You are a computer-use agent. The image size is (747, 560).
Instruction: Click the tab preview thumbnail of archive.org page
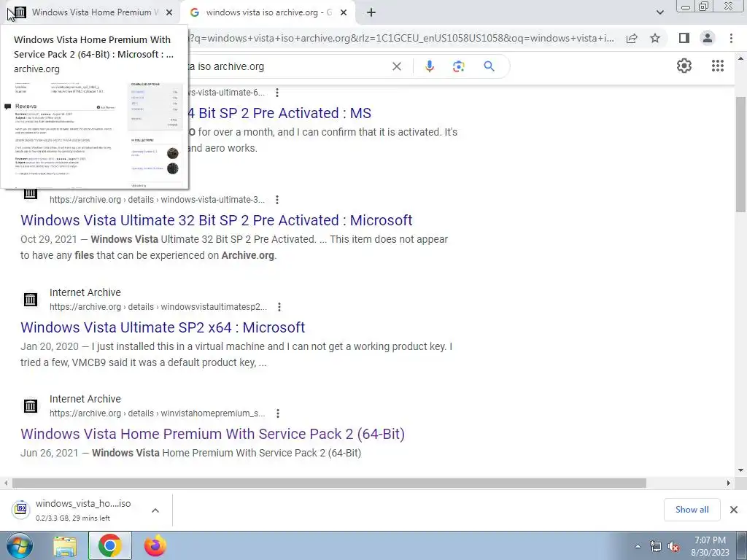coord(94,134)
